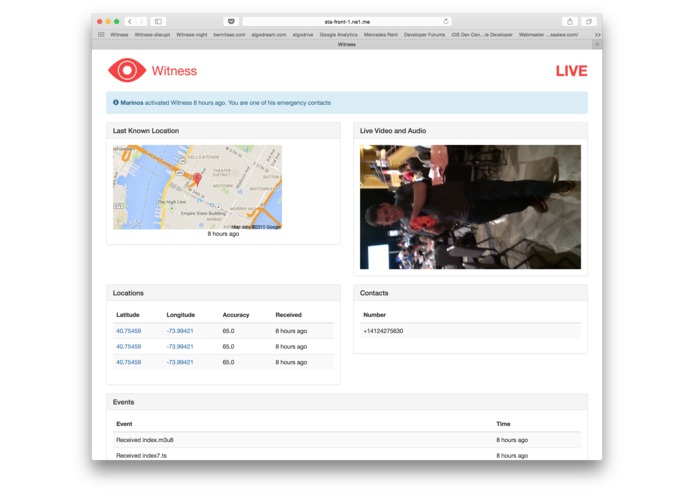Viewport: 695px width, 494px height.
Task: Click the Received column header in Locations
Action: pos(289,315)
